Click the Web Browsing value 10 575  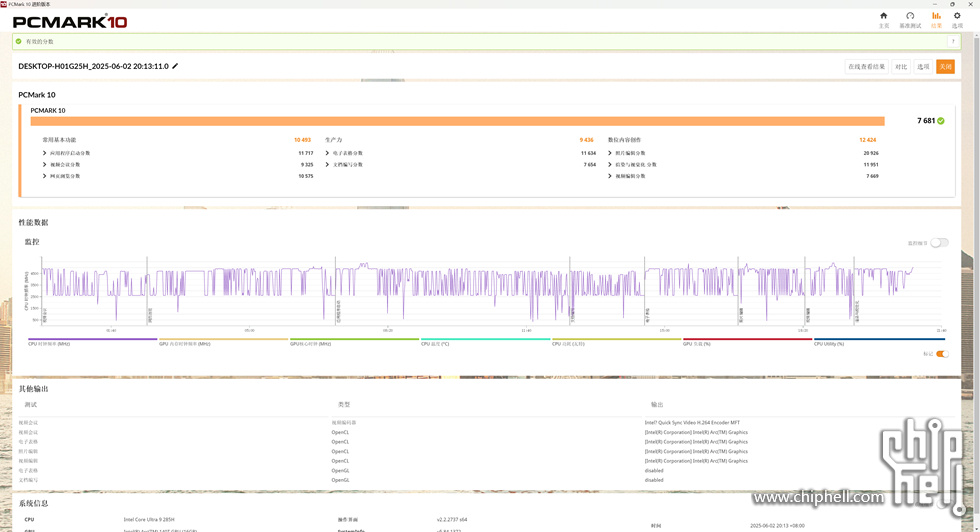(306, 176)
